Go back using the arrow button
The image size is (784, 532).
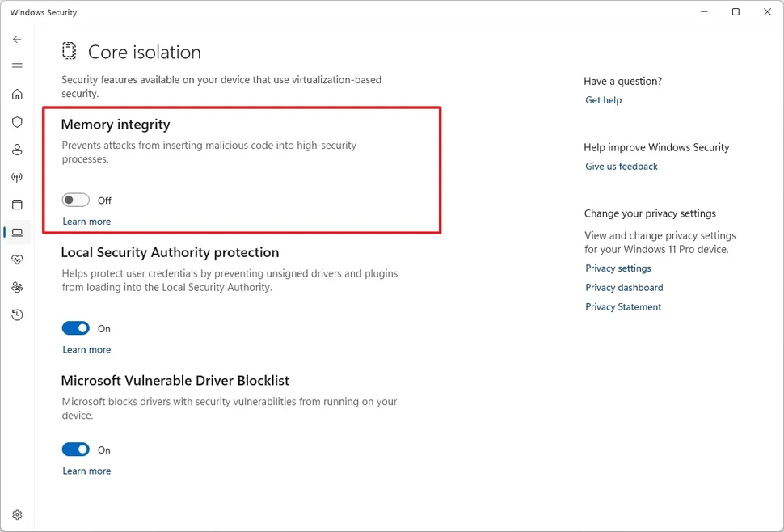17,39
